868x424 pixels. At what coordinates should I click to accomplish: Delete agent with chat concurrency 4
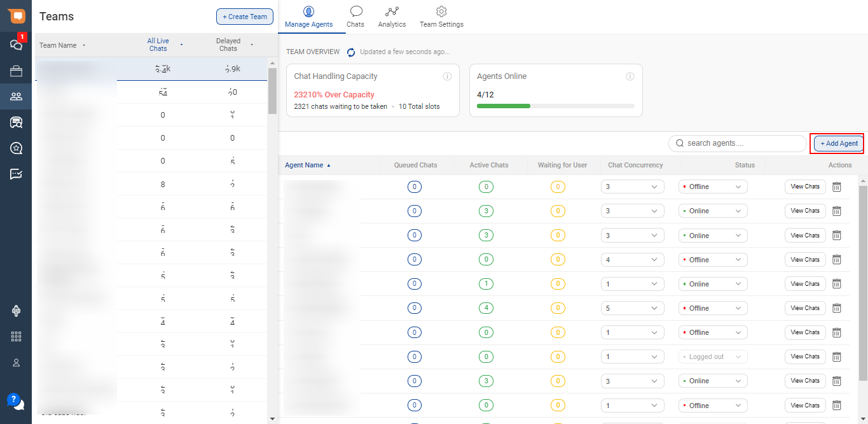tap(837, 260)
